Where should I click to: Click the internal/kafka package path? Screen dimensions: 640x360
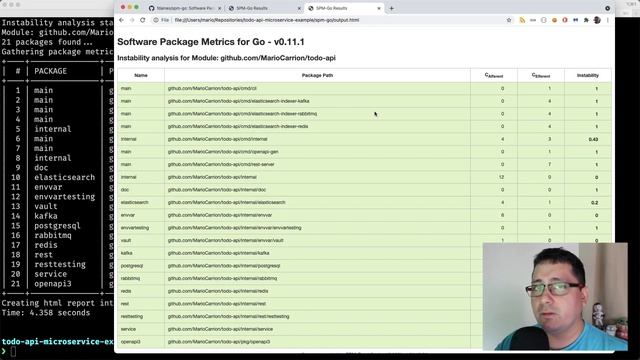coord(218,253)
